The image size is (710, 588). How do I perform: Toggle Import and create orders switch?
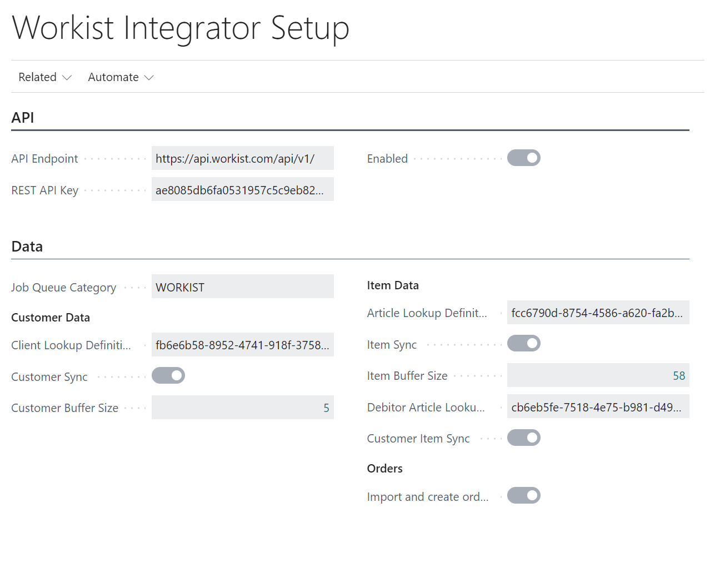[523, 496]
